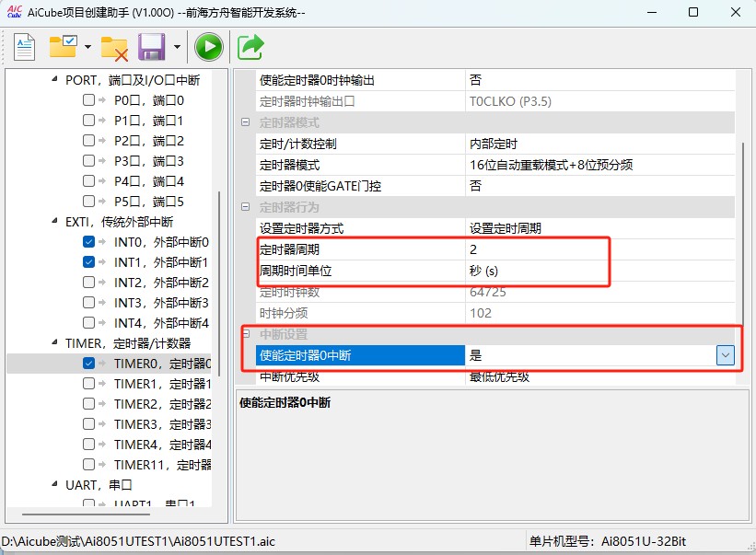Click the 周期时间单位 value 秒 (s)
This screenshot has width=756, height=555.
(x=599, y=271)
